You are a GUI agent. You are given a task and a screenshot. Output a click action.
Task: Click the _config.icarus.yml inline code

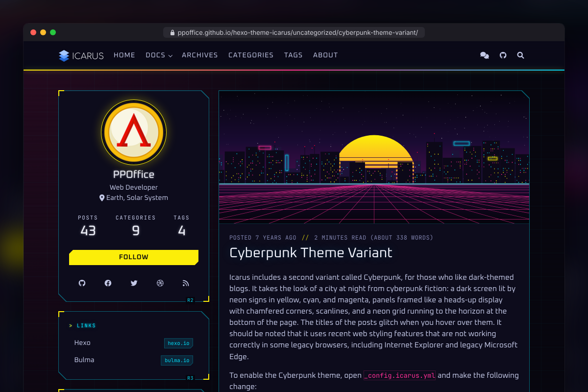[399, 376]
